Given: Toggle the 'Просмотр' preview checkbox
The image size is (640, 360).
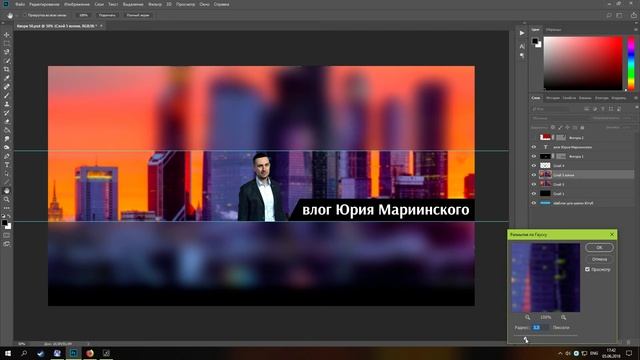Looking at the screenshot, I should 587,269.
